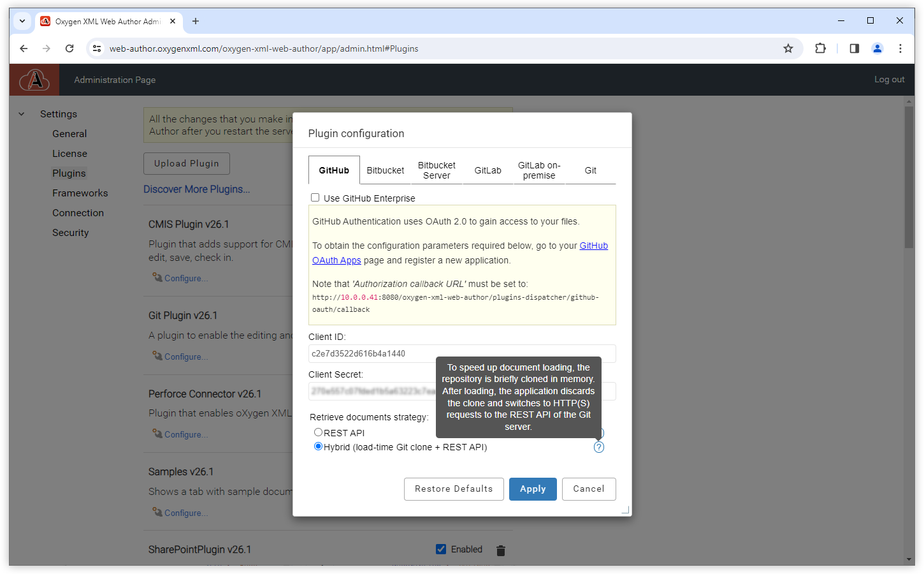Open Security settings page
This screenshot has height=574, width=924.
pos(71,233)
